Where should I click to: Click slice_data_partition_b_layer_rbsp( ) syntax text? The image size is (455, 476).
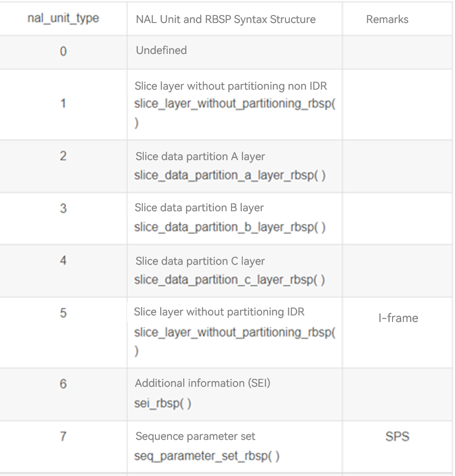coord(230,227)
